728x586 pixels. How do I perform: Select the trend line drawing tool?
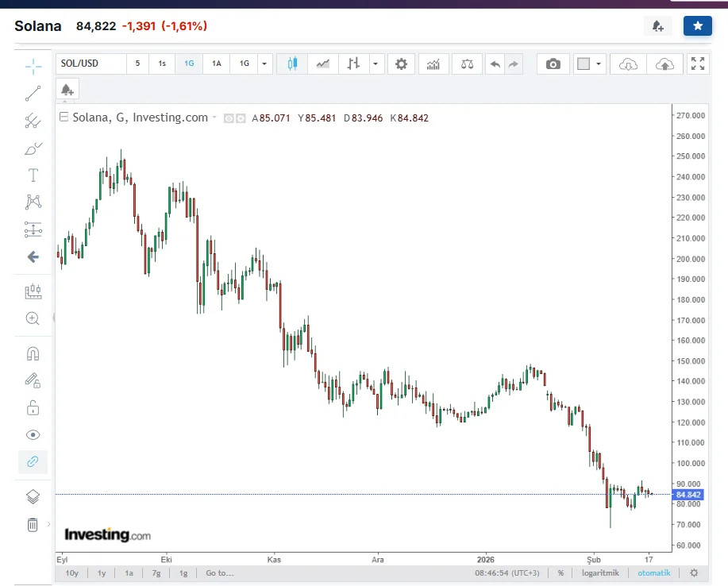pyautogui.click(x=33, y=93)
